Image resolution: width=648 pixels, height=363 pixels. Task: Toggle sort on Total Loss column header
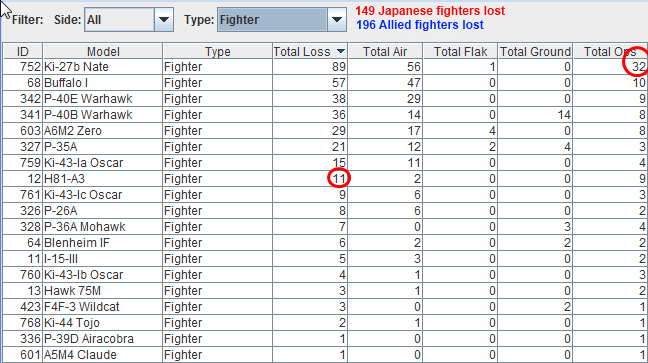pos(310,51)
